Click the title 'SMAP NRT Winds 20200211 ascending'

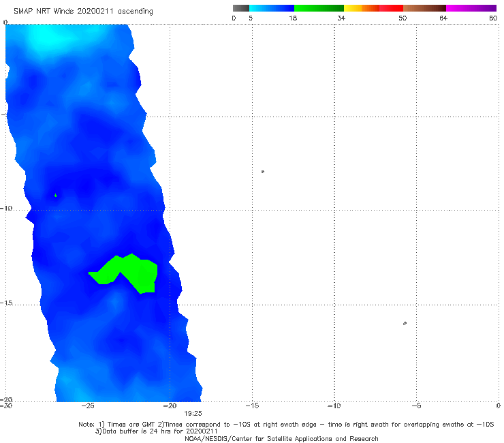(83, 12)
